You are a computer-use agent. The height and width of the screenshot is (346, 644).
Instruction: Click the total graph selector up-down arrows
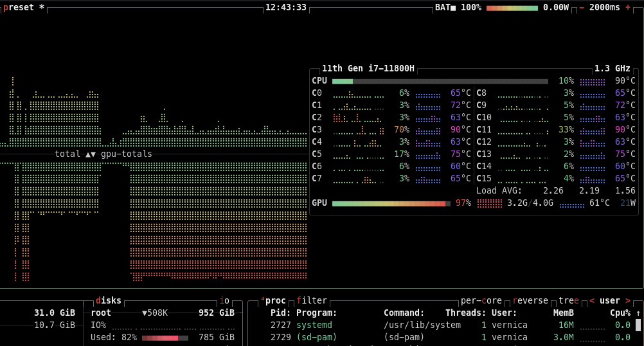[x=91, y=154]
